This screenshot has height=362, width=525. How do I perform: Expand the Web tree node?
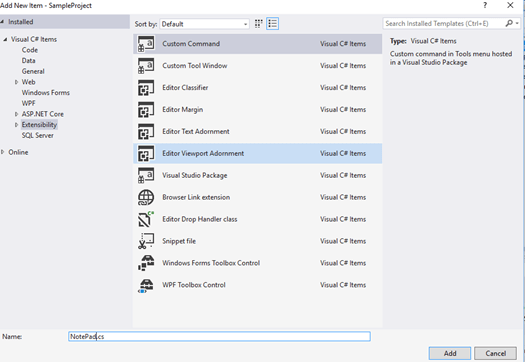(x=16, y=82)
